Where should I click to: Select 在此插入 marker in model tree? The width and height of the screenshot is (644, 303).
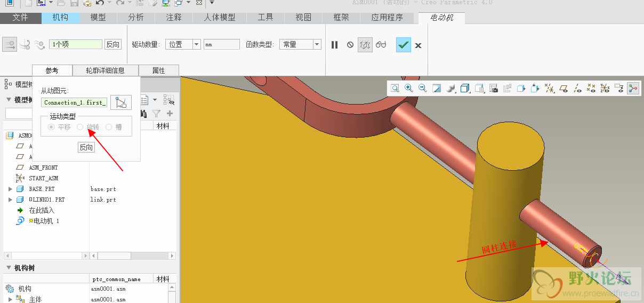[x=42, y=210]
